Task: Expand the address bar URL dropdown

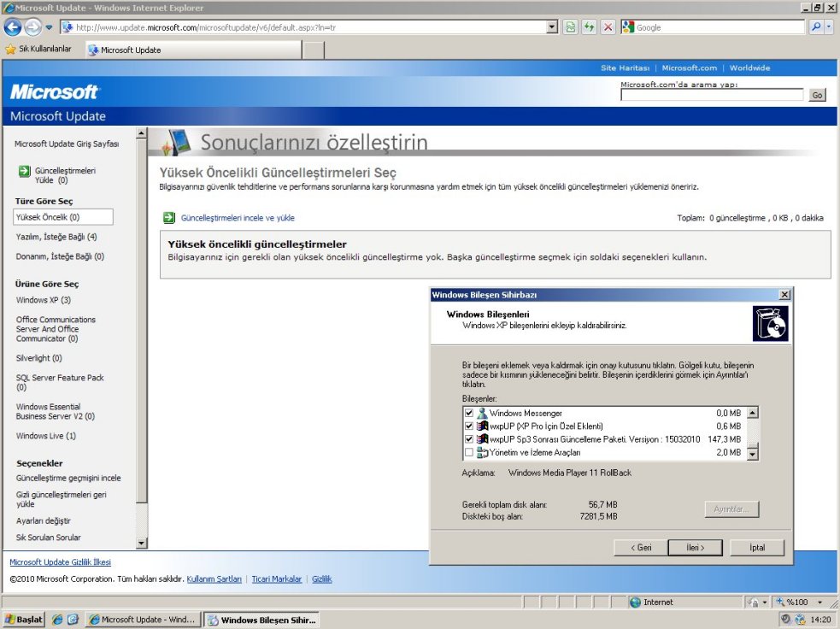Action: coord(552,27)
